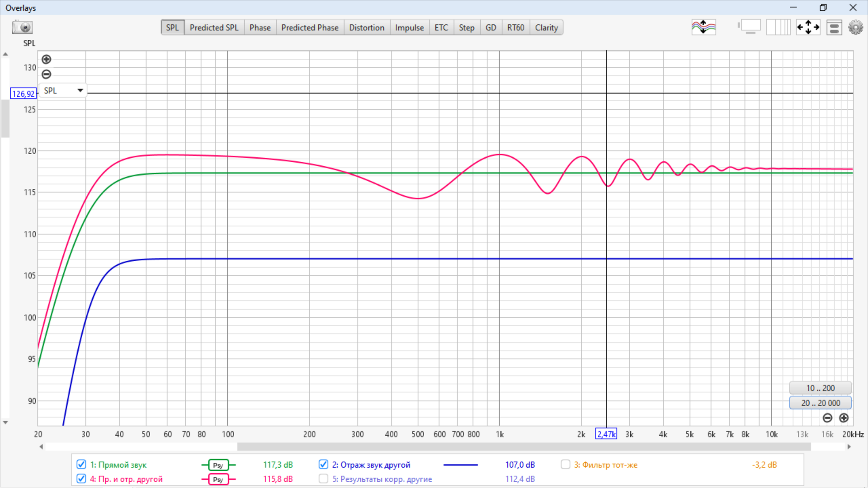
Task: Open Psy smoothing selector for trace 1
Action: coord(218,465)
